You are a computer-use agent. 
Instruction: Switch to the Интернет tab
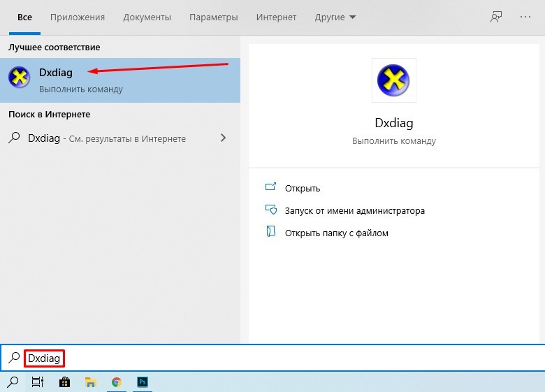pos(276,17)
